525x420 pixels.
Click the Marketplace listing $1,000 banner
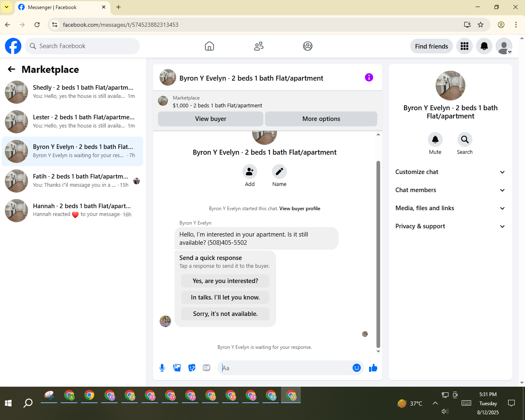point(267,102)
